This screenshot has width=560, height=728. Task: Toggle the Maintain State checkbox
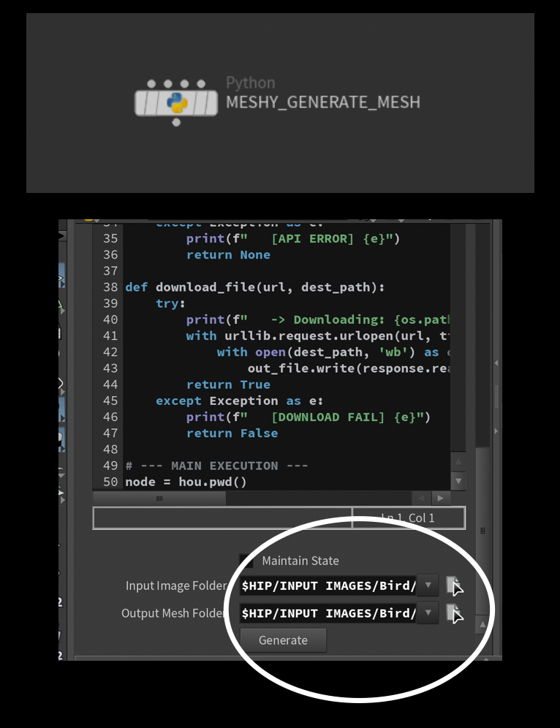(246, 561)
